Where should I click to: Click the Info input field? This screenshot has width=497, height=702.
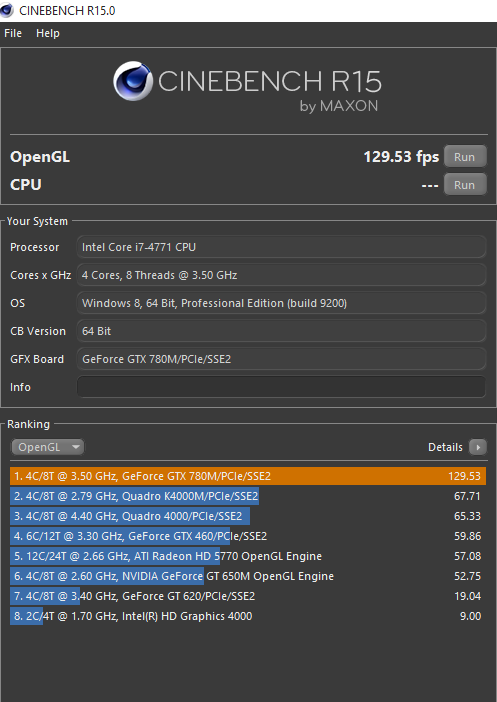[281, 387]
